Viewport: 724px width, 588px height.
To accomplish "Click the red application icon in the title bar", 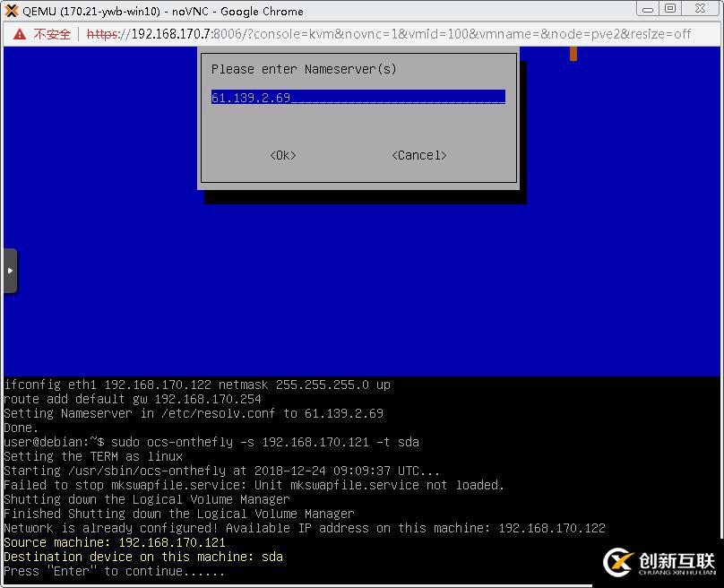I will pyautogui.click(x=11, y=10).
